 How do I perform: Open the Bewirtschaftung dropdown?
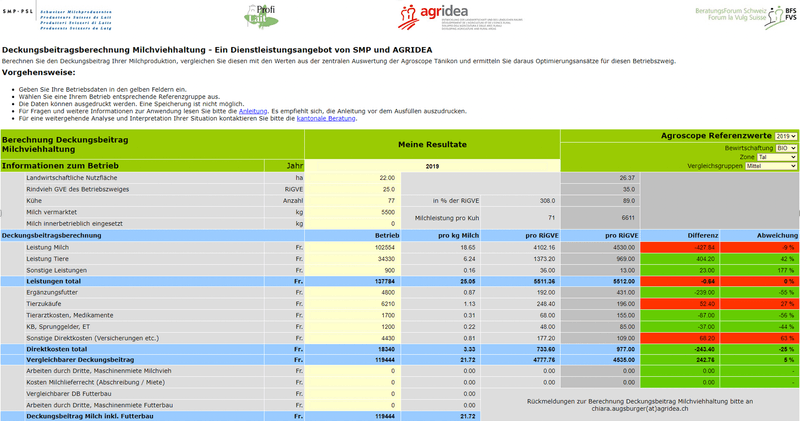pyautogui.click(x=786, y=148)
